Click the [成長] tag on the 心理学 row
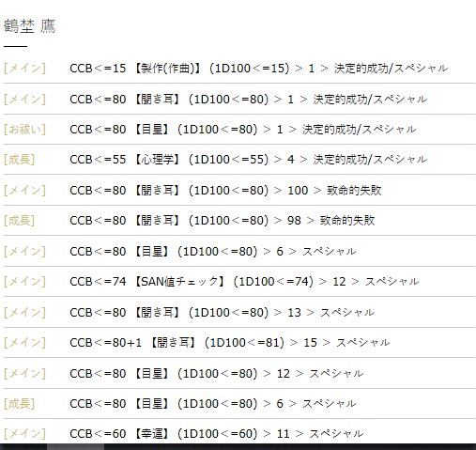Image resolution: width=476 pixels, height=450 pixels. [x=19, y=160]
